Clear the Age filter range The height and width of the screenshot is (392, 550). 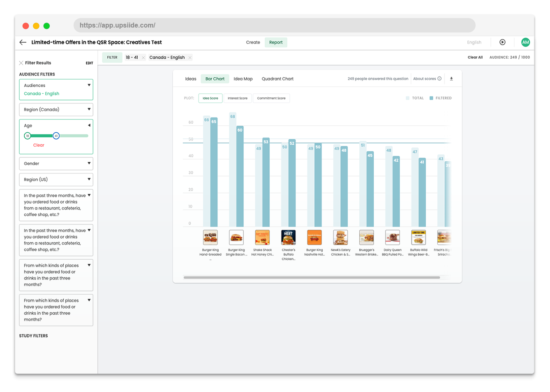pyautogui.click(x=39, y=145)
